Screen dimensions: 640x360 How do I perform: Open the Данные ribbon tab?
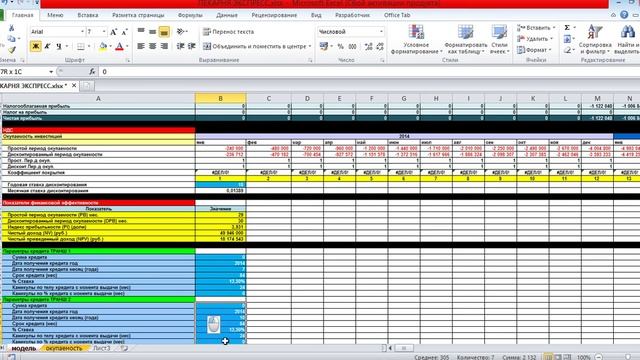[227, 15]
